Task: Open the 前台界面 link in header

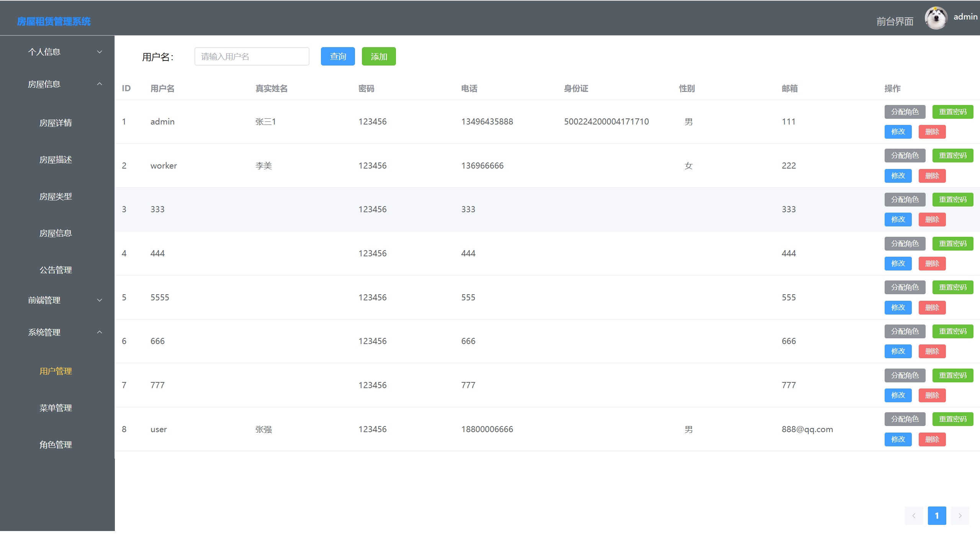Action: (x=895, y=21)
